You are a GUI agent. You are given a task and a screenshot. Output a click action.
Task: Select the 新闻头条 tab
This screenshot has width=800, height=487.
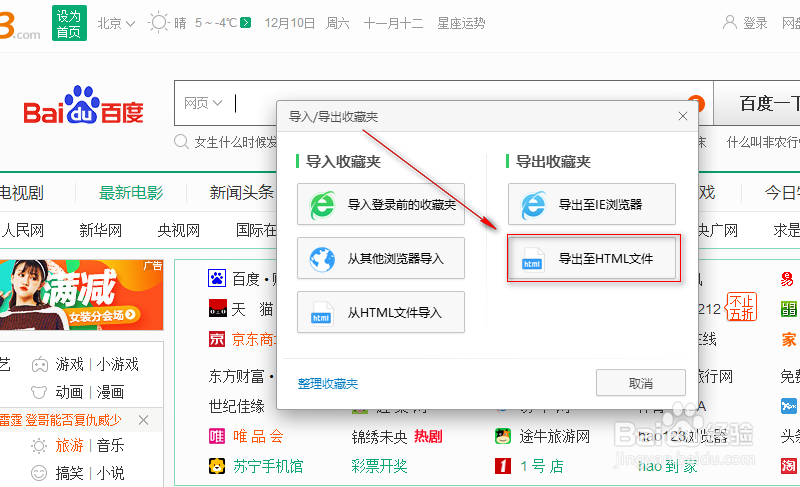[242, 193]
